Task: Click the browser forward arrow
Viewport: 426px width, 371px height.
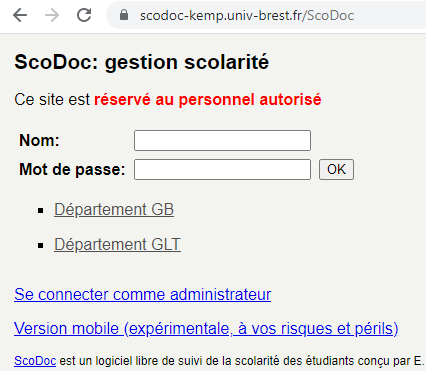Action: 52,15
